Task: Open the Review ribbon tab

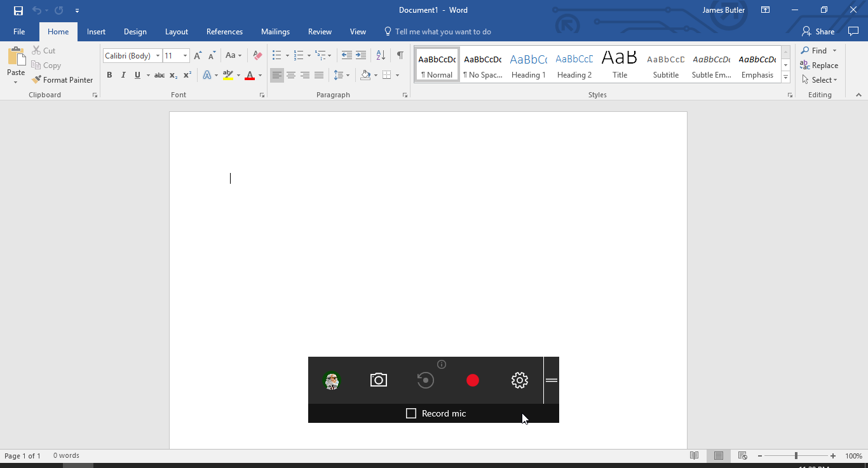Action: 320,31
